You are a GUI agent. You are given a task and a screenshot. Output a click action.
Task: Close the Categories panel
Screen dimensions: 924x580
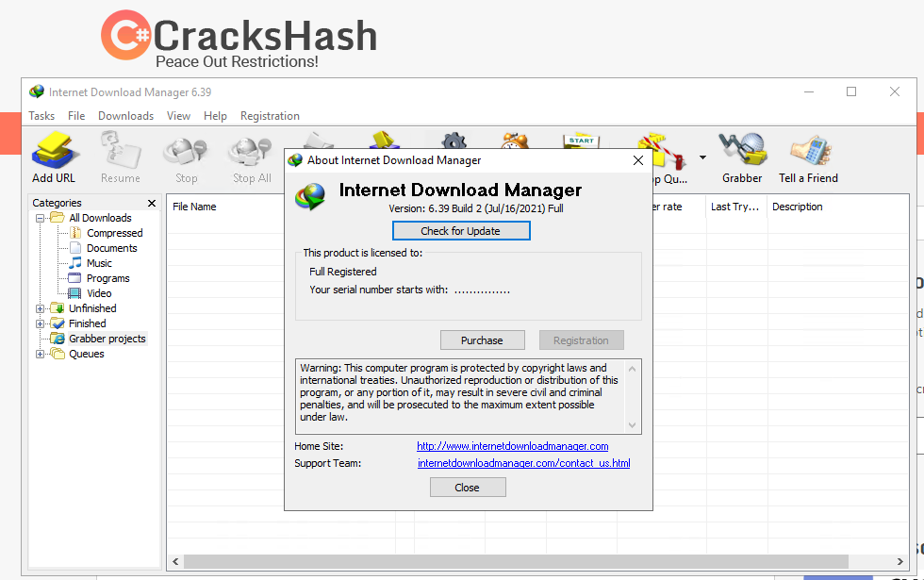click(152, 203)
